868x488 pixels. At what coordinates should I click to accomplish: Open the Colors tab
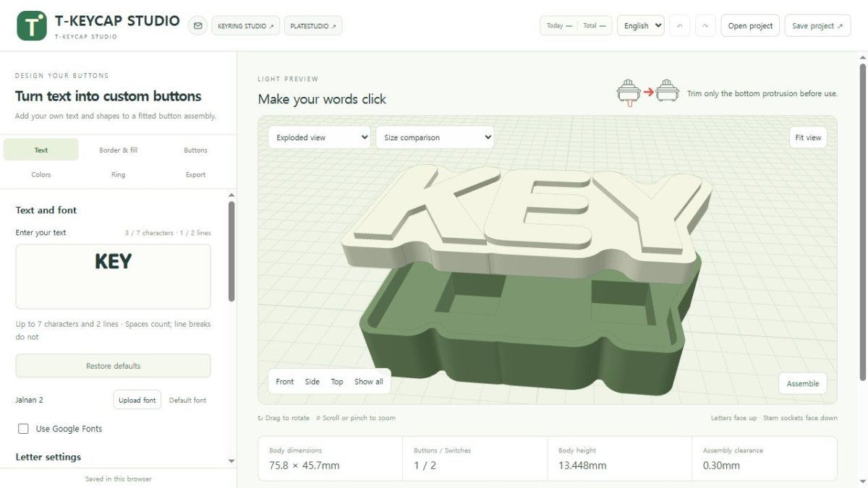pyautogui.click(x=41, y=174)
